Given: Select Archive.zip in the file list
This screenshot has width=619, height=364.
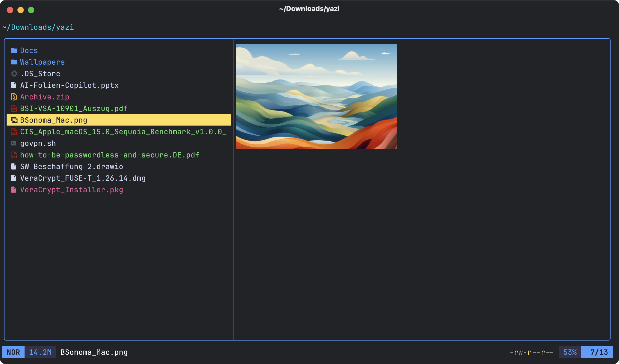Looking at the screenshot, I should tap(45, 97).
